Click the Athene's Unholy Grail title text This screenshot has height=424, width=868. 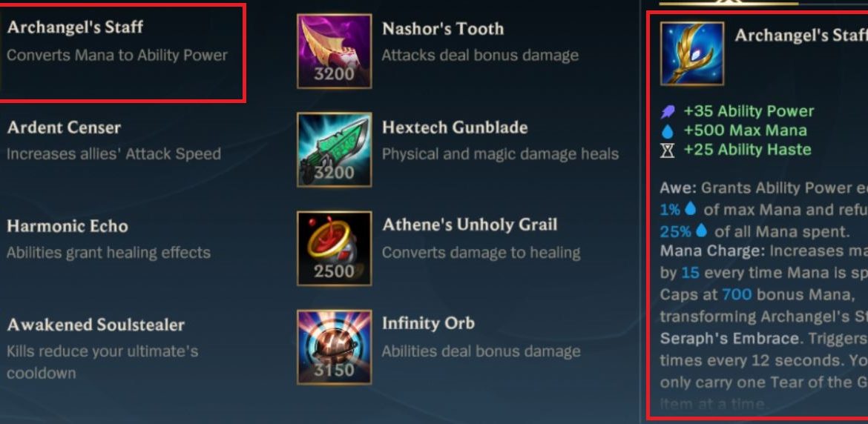470,225
